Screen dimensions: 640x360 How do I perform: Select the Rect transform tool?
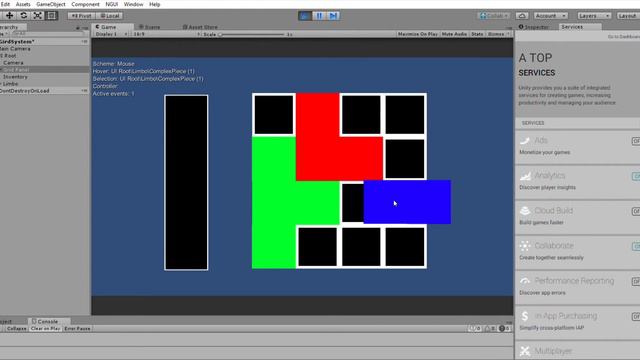(51, 16)
